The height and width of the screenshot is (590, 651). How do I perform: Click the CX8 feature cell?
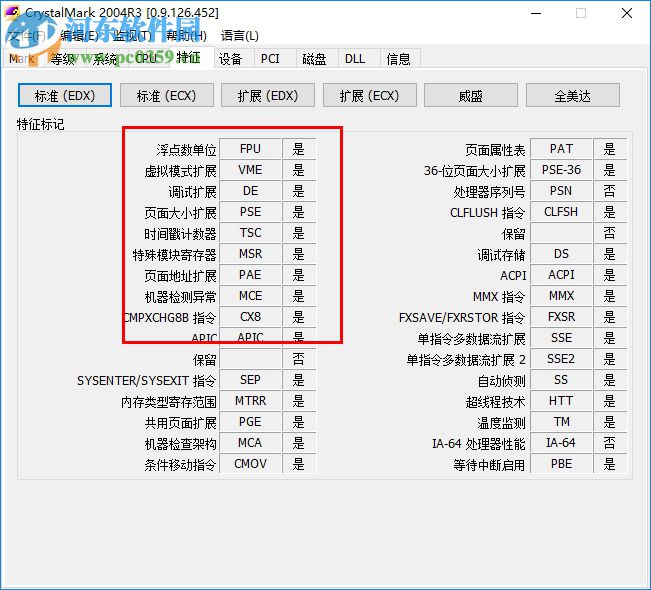point(250,317)
